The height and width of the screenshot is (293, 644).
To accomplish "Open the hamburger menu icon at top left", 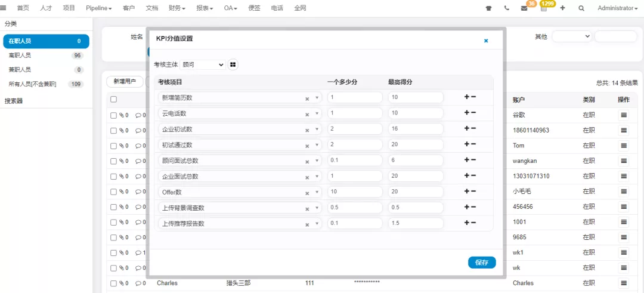I will pyautogui.click(x=3, y=8).
